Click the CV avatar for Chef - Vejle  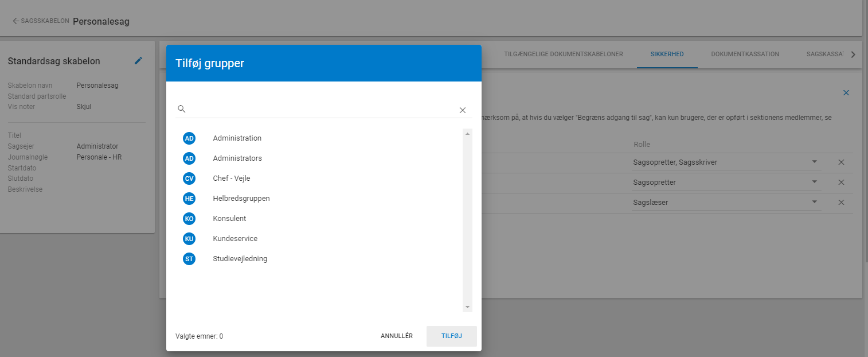(x=189, y=178)
